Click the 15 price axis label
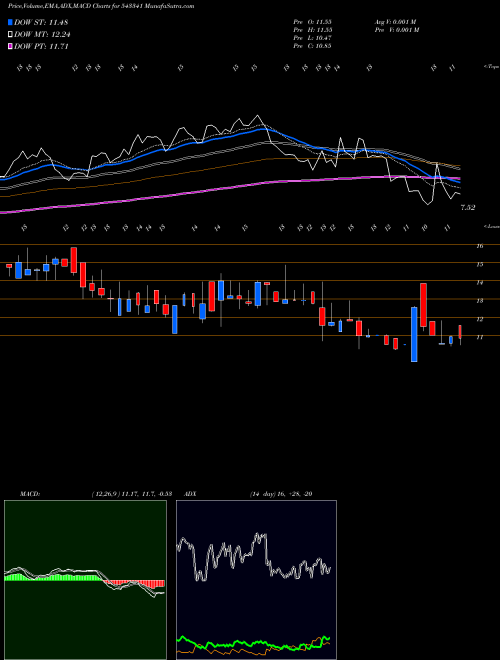Viewport: 500px width, 660px height. 479,265
